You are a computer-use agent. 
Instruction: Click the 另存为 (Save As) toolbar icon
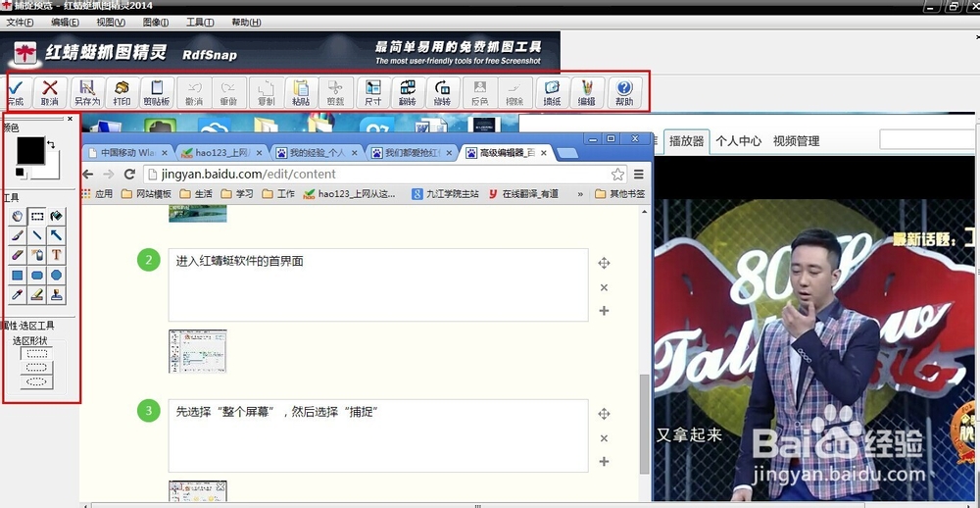tap(87, 92)
